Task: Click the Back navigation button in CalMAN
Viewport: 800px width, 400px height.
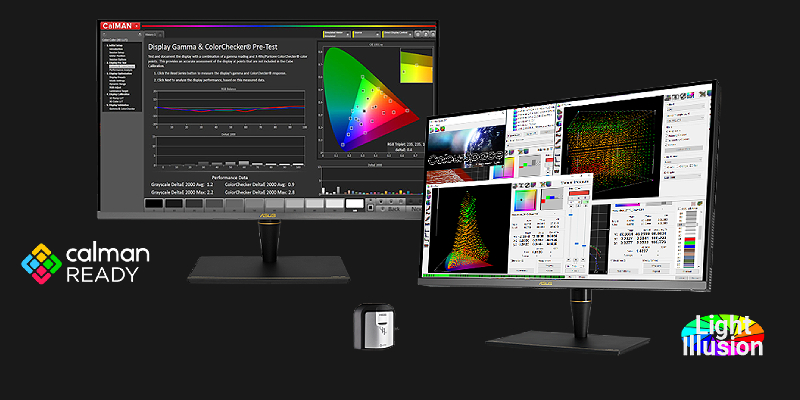Action: 392,209
